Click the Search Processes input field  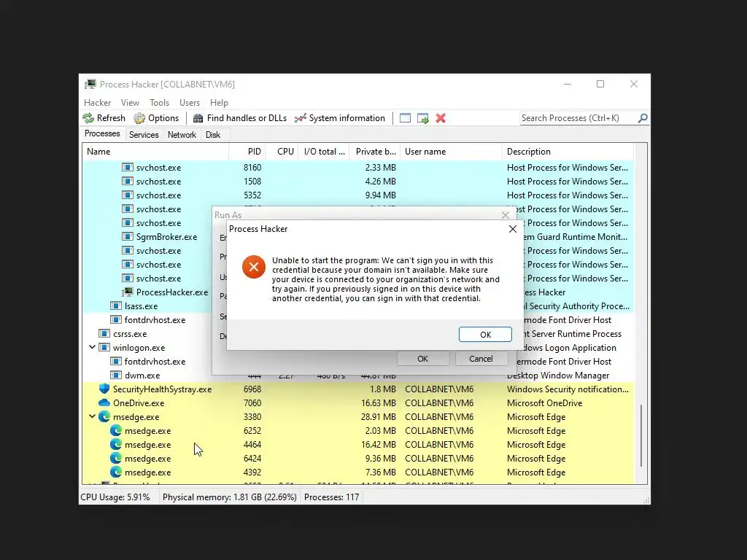(578, 117)
